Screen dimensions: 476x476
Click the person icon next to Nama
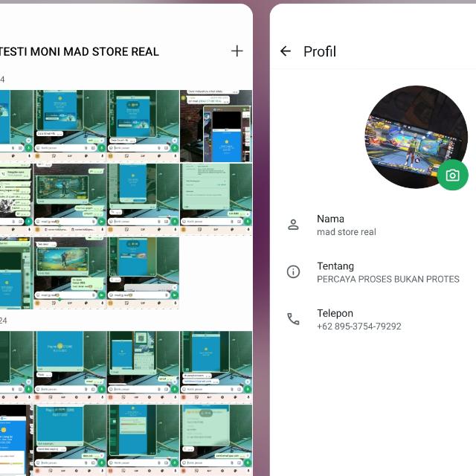click(294, 225)
